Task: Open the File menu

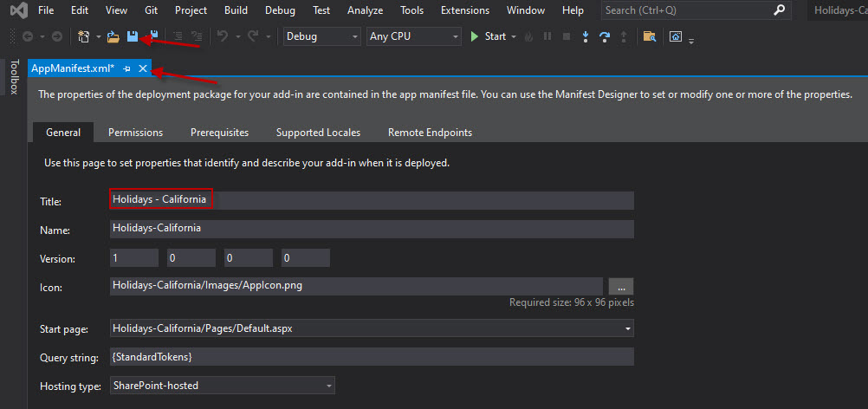Action: click(x=47, y=10)
